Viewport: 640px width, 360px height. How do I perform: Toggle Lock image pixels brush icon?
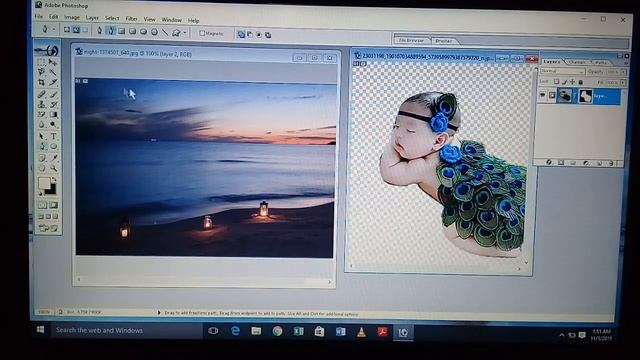point(564,82)
